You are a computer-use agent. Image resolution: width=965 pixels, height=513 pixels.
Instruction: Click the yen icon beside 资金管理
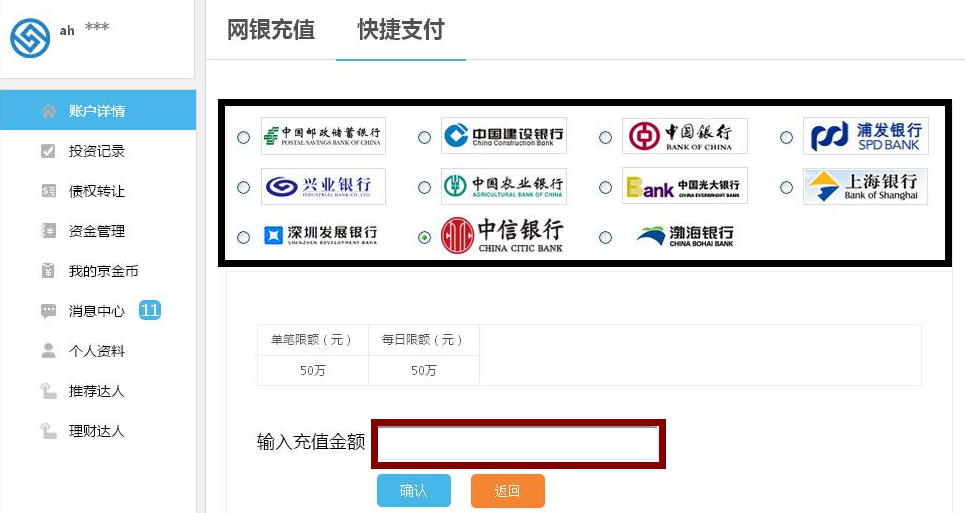pyautogui.click(x=48, y=231)
